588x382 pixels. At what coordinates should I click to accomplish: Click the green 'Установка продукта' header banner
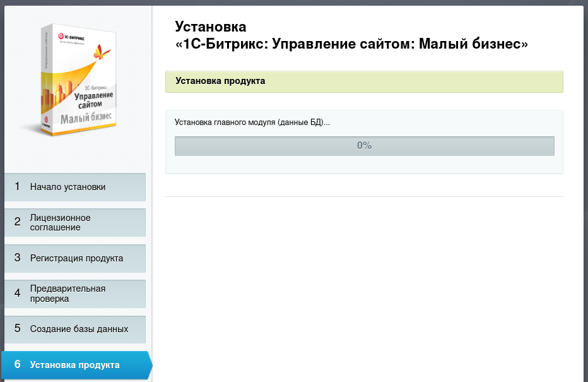tap(364, 81)
